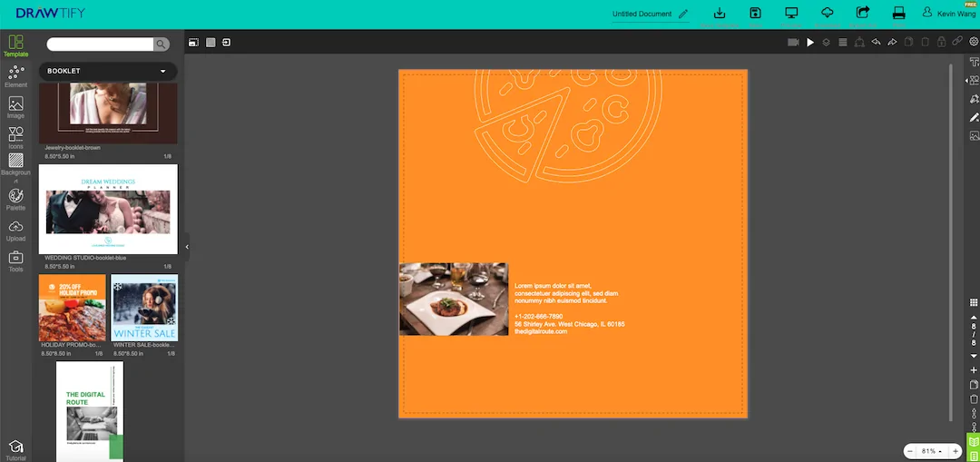Viewport: 980px width, 462px height.
Task: Open the Tools panel
Action: coord(15,261)
